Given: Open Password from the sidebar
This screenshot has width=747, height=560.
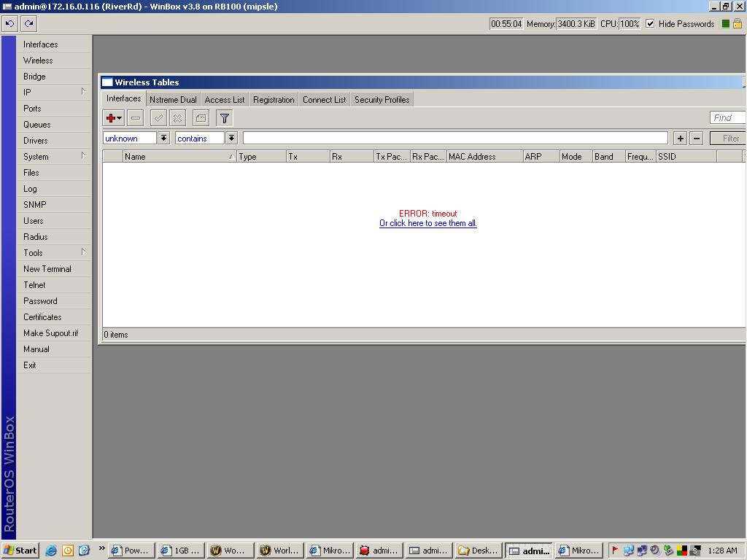Looking at the screenshot, I should tap(53, 301).
